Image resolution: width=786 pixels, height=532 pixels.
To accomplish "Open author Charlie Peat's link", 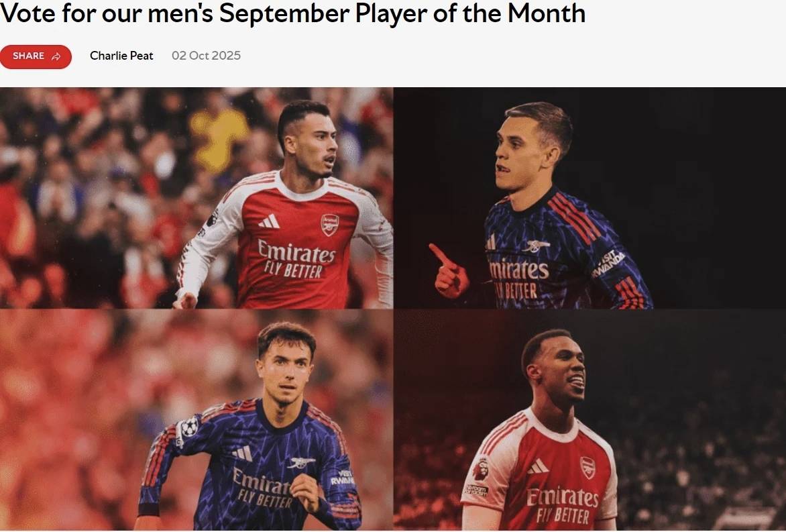I will [121, 56].
